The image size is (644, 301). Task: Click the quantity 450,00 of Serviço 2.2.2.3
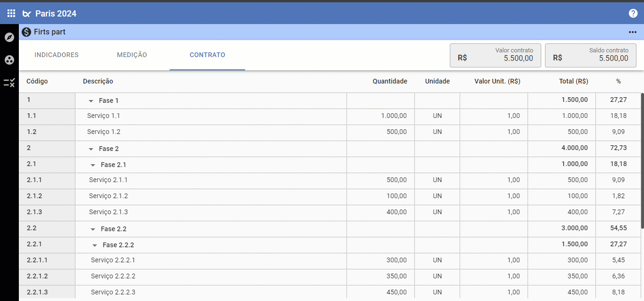(397, 292)
